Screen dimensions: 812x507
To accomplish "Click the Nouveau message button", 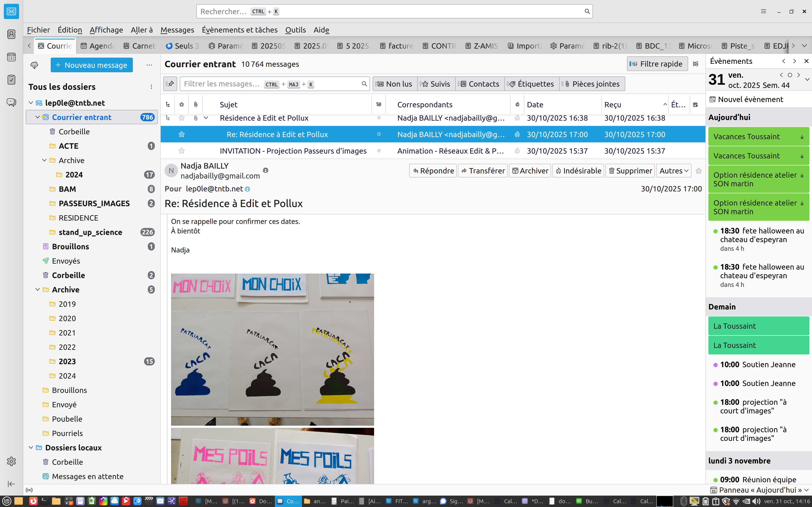I will pos(92,65).
